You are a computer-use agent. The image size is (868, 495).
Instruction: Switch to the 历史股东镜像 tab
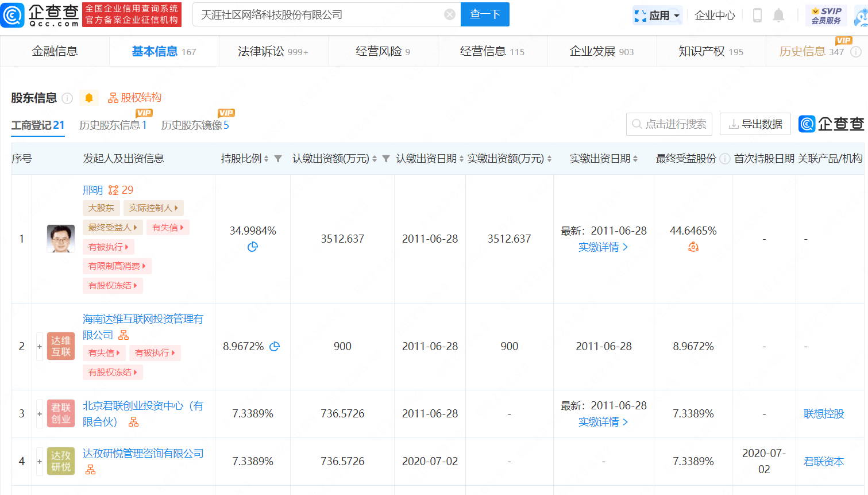194,125
